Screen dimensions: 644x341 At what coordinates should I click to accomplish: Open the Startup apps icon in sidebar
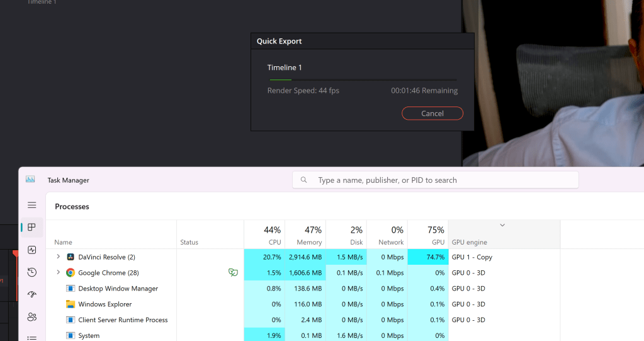(31, 294)
